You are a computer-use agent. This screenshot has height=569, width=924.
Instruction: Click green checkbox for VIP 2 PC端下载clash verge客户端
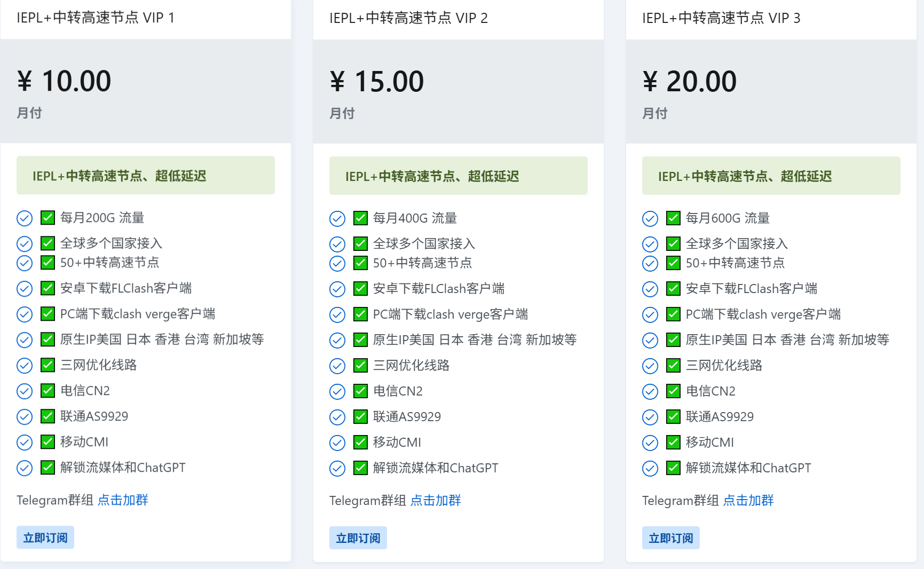click(x=361, y=314)
